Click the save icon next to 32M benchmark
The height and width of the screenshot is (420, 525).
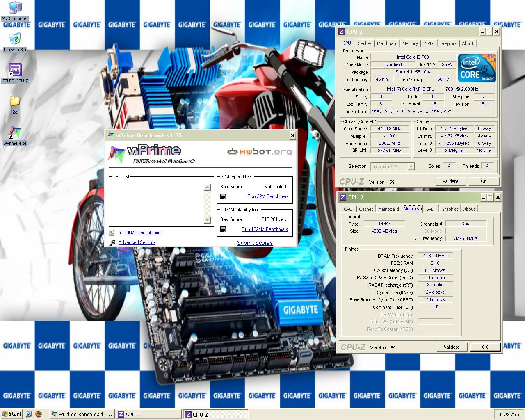click(x=223, y=196)
